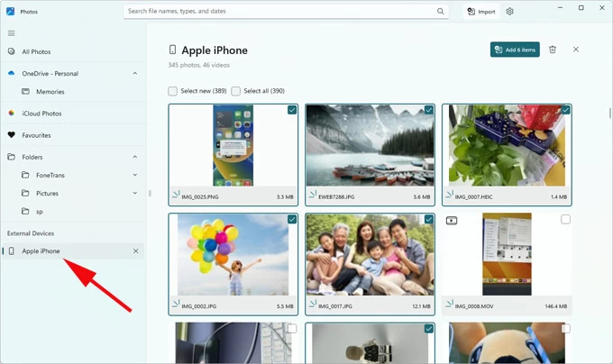
Task: Collapse the Folders section
Action: [x=135, y=157]
